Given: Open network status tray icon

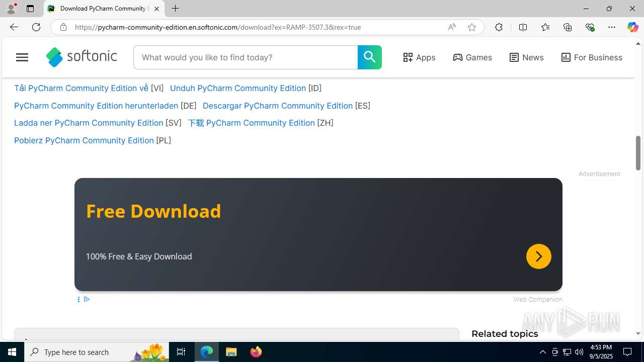Looking at the screenshot, I should [567, 352].
